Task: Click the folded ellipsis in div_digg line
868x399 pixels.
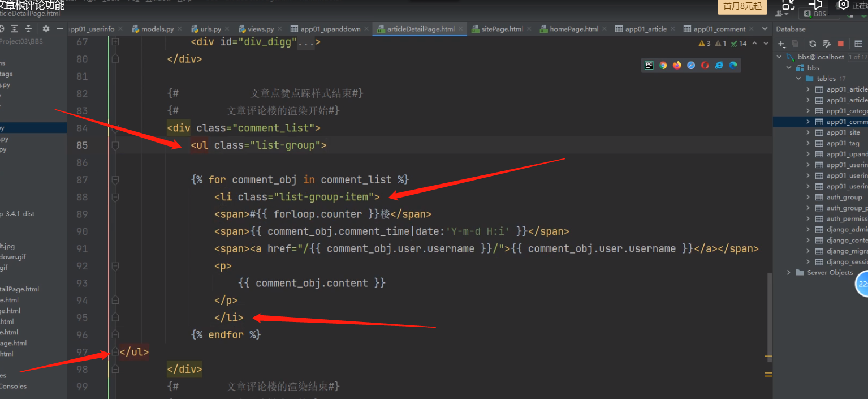Action: click(x=306, y=42)
